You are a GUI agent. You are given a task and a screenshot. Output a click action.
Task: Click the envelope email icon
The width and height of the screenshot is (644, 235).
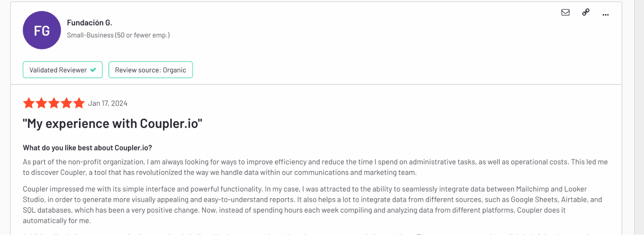coord(565,12)
